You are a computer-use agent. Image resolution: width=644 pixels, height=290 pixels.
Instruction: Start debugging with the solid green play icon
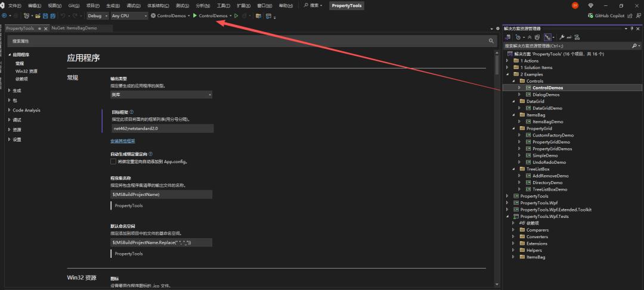(195, 15)
